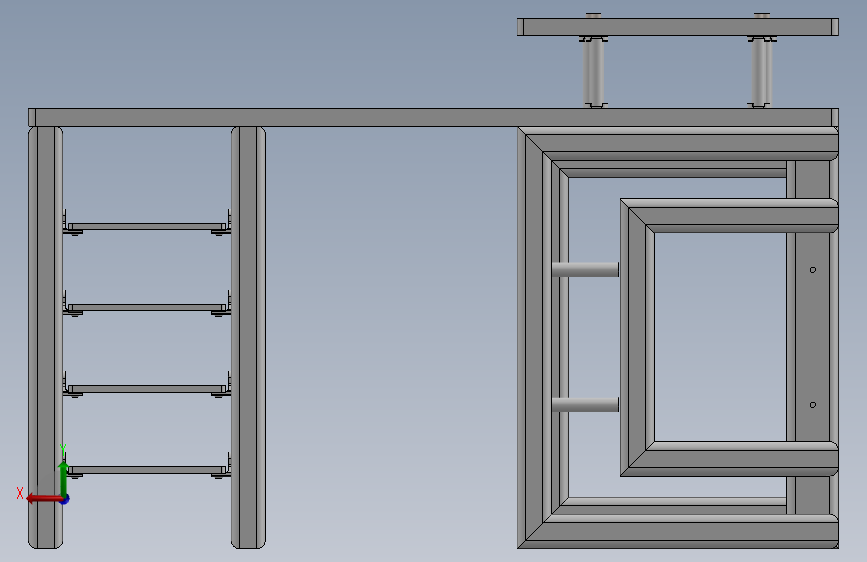867x562 pixels.
Task: Click the upper small hole on cabinet side panel
Action: (x=813, y=270)
